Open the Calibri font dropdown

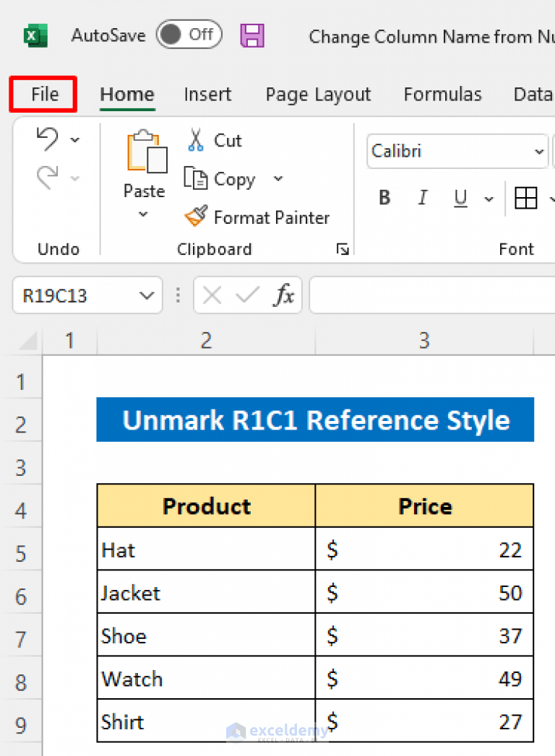pos(538,151)
